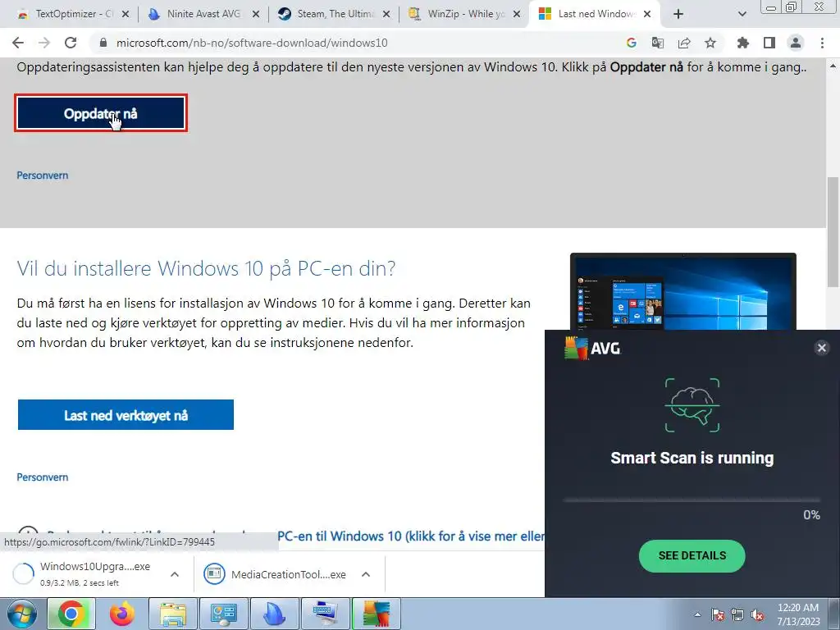The height and width of the screenshot is (630, 840).
Task: Click the MediaCreationTool file icon
Action: (214, 573)
